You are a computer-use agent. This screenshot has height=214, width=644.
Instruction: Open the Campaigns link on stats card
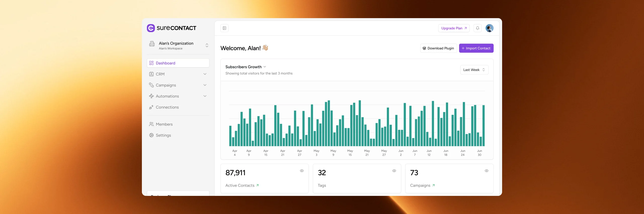[x=422, y=185]
